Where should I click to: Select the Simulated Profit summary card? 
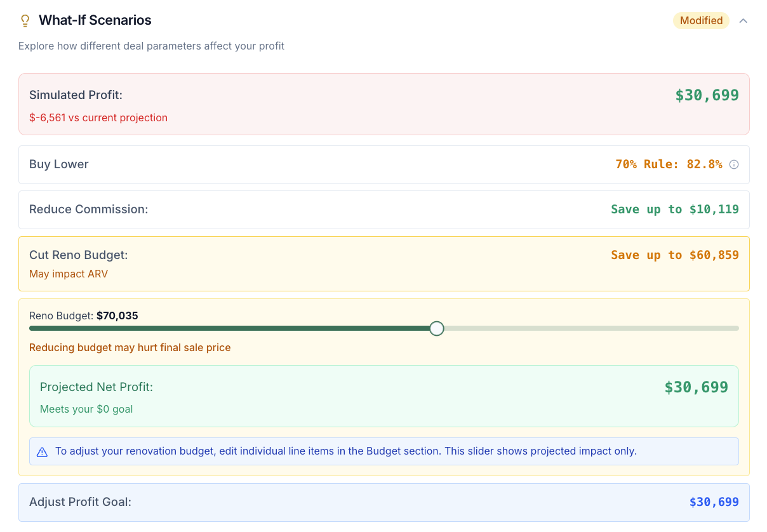point(384,104)
